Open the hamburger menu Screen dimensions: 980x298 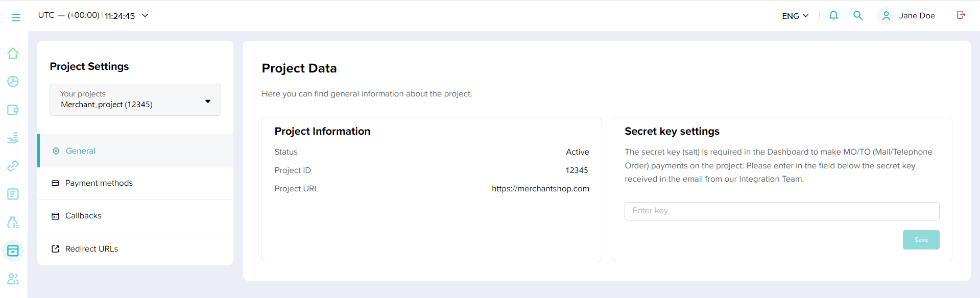[x=16, y=17]
